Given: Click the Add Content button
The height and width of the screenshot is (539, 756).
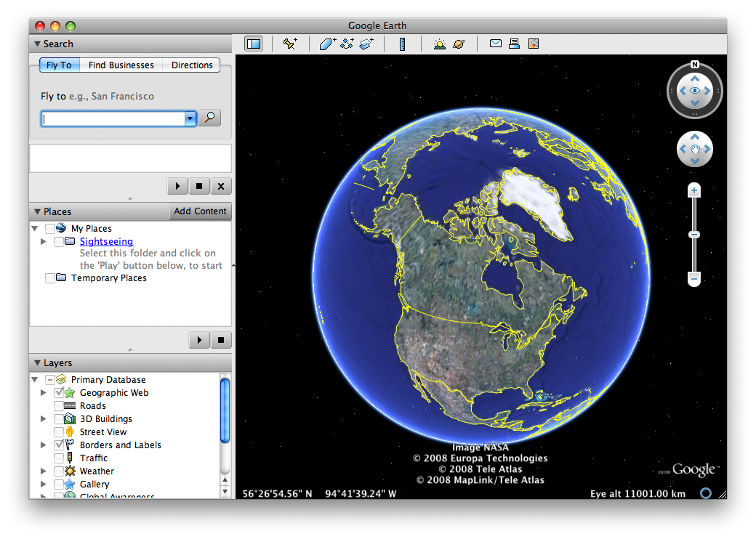Looking at the screenshot, I should click(201, 211).
